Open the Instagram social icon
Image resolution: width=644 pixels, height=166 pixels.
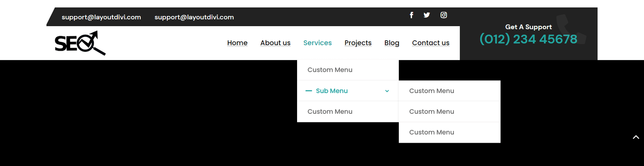click(x=444, y=15)
